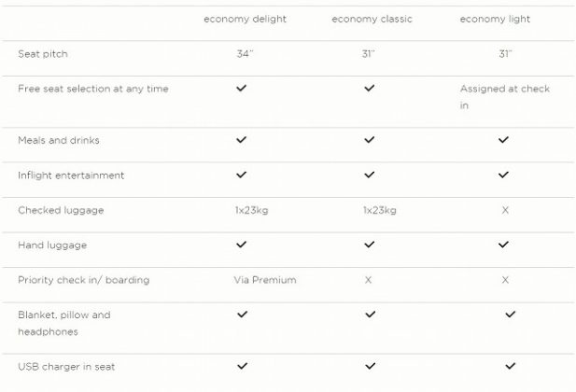Viewport: 576px width, 392px height.
Task: Click the Seat pitch row label
Action: (43, 54)
